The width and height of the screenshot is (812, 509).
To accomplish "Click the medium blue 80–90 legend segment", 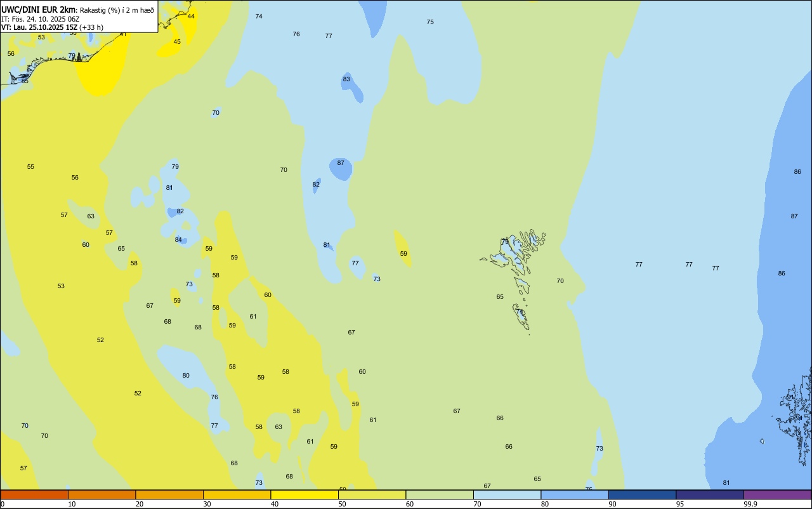I will pos(575,494).
